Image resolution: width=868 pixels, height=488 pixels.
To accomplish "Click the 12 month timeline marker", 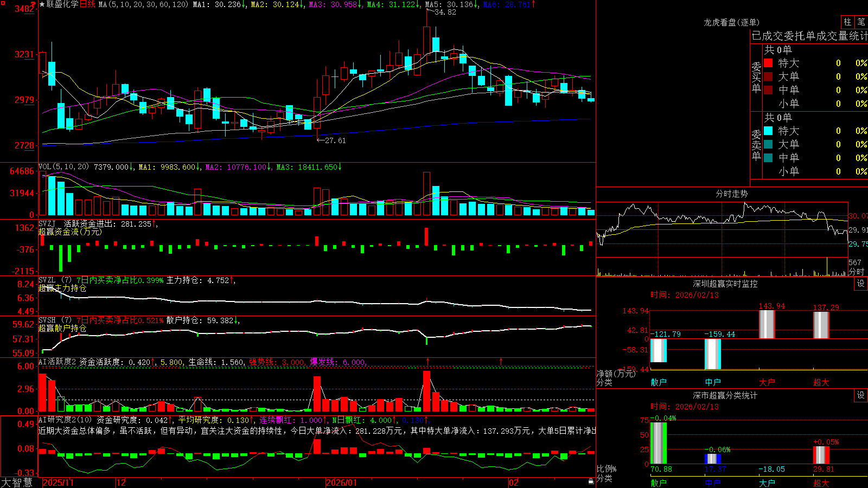I will point(122,483).
